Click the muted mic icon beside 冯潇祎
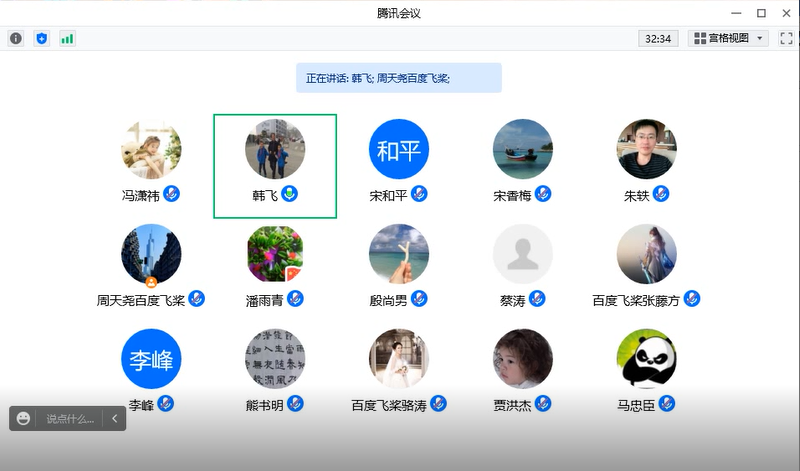The image size is (800, 471). tap(173, 194)
